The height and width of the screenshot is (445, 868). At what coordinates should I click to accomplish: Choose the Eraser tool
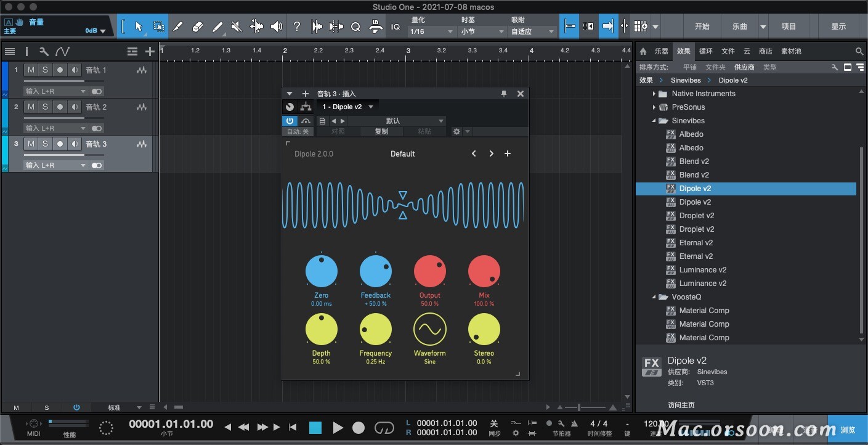[x=198, y=27]
